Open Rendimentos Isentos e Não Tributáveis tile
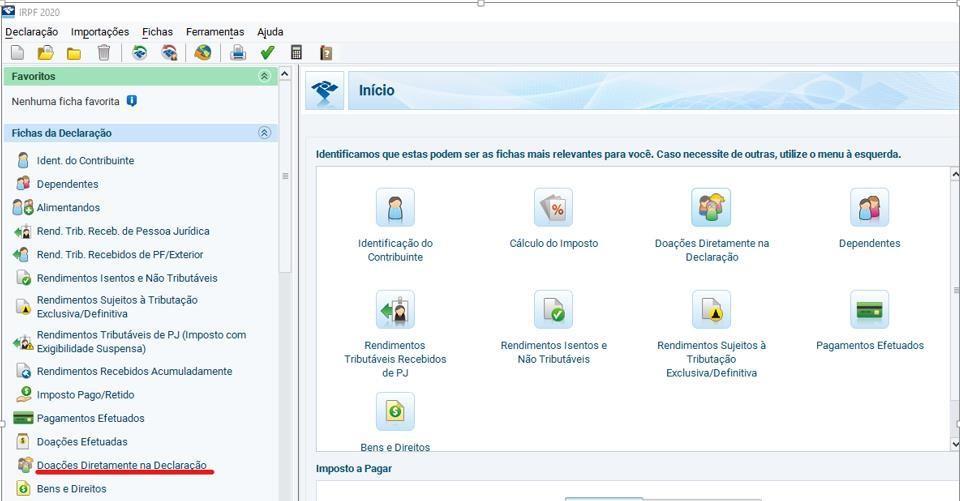The height and width of the screenshot is (501, 960). point(553,310)
